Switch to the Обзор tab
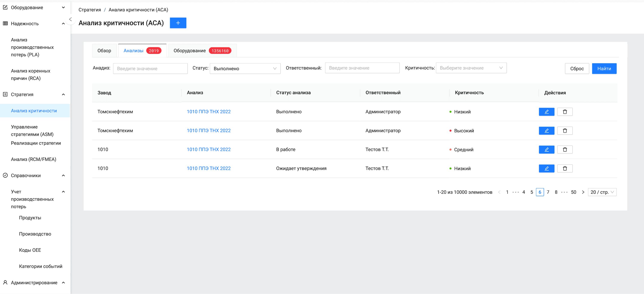This screenshot has height=294, width=644. [104, 51]
